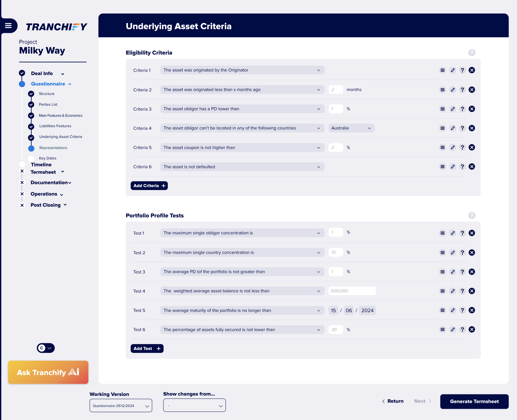This screenshot has width=517, height=420.
Task: Open the hamburger menu in sidebar
Action: click(x=8, y=26)
